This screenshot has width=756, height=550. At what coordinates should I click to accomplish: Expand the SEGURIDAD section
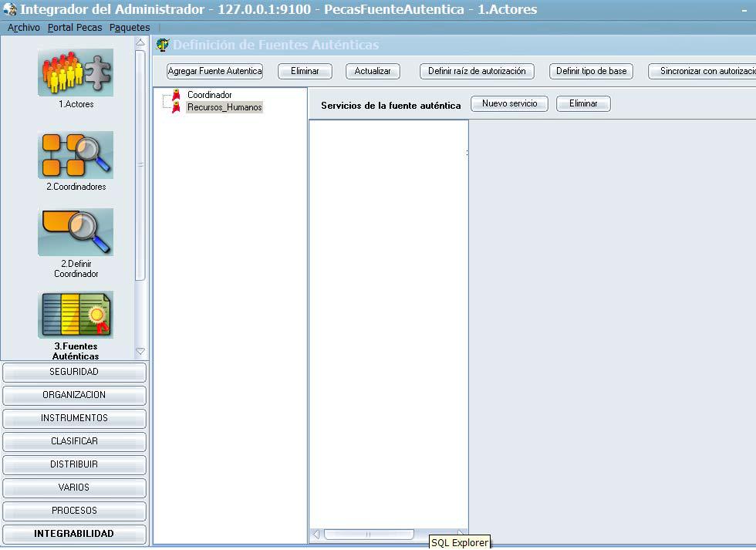pos(74,372)
